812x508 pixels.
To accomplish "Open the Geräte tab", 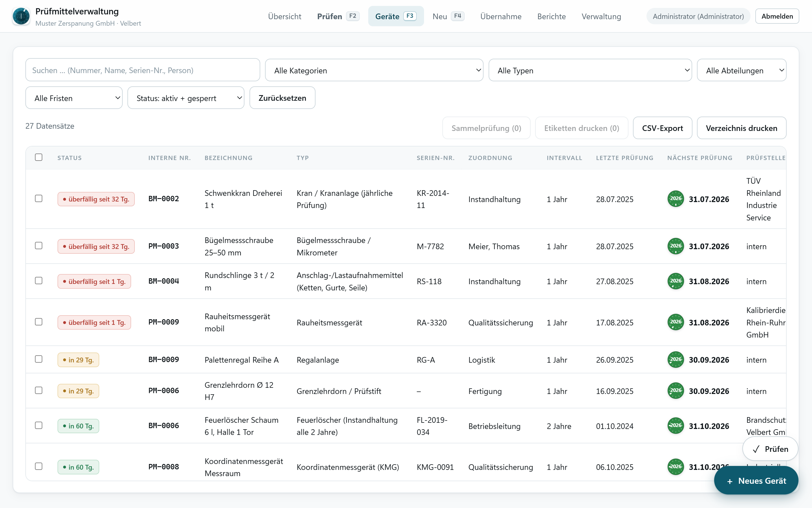I will (396, 16).
